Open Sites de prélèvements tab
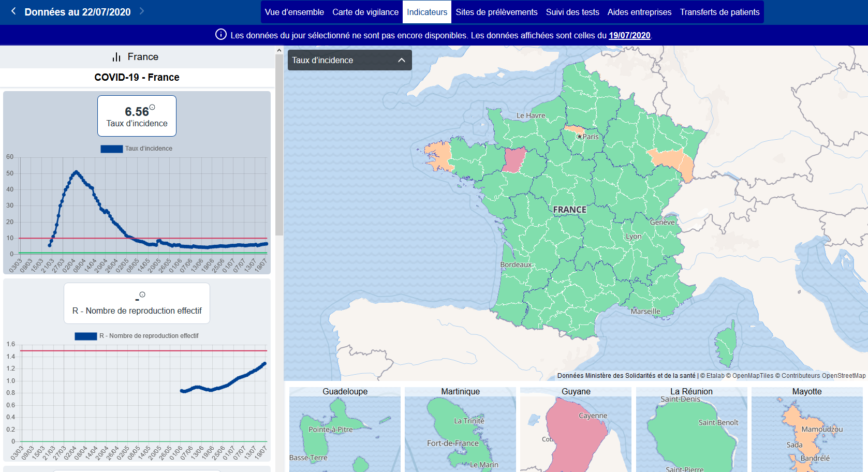868x472 pixels. (x=496, y=12)
